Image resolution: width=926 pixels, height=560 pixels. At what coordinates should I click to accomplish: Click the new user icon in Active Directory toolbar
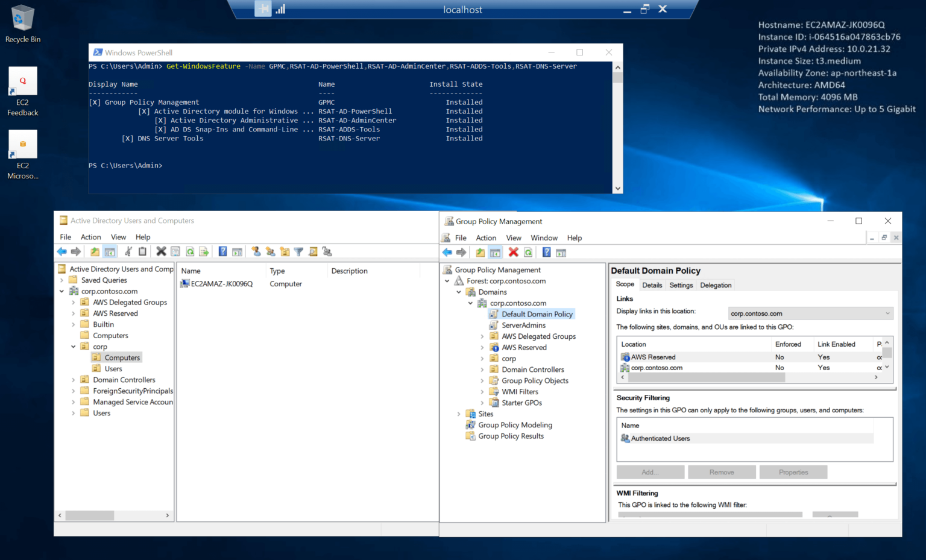(256, 251)
